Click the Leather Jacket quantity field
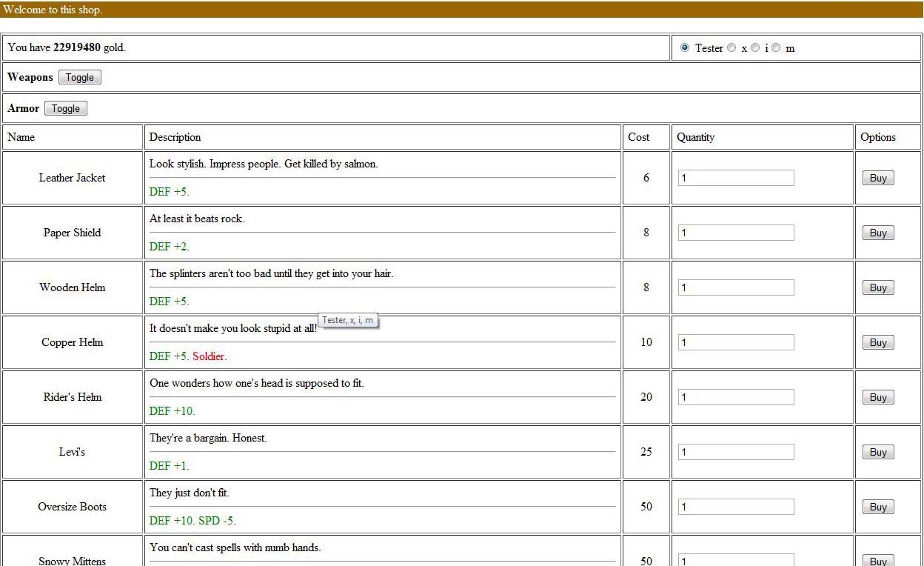Viewport: 924px width, 566px height. pos(736,178)
